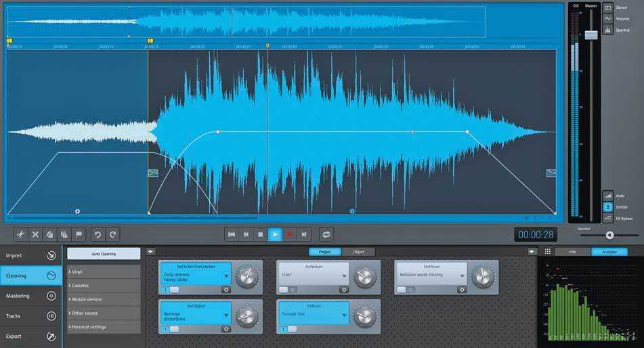
Task: Click the delete X icon
Action: tap(35, 235)
